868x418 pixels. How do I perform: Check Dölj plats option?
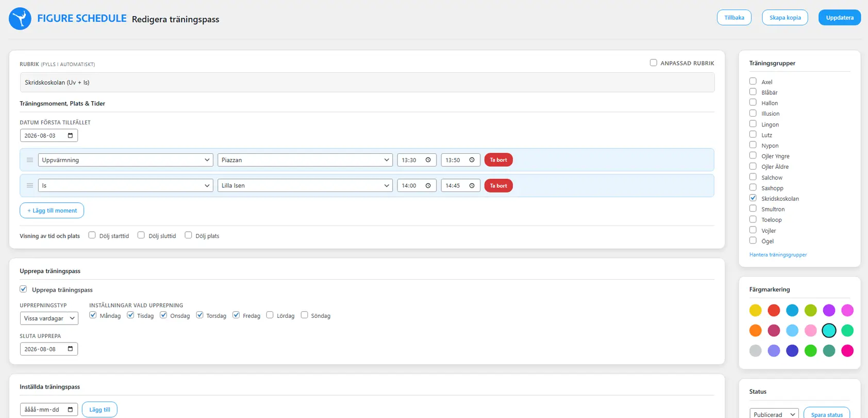coord(188,235)
